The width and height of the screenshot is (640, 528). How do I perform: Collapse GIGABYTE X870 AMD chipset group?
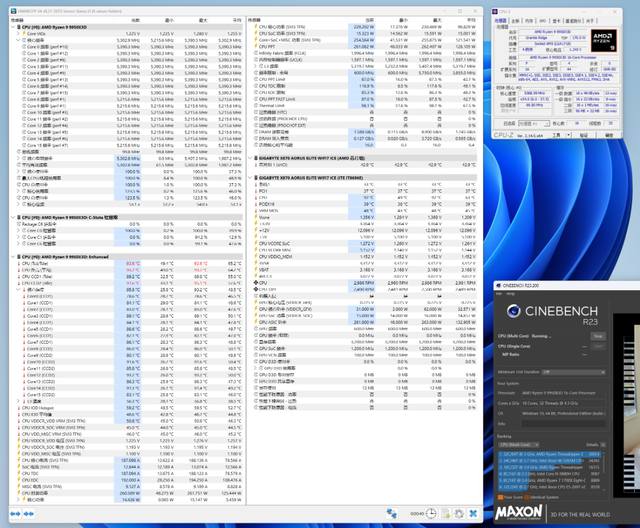250,158
